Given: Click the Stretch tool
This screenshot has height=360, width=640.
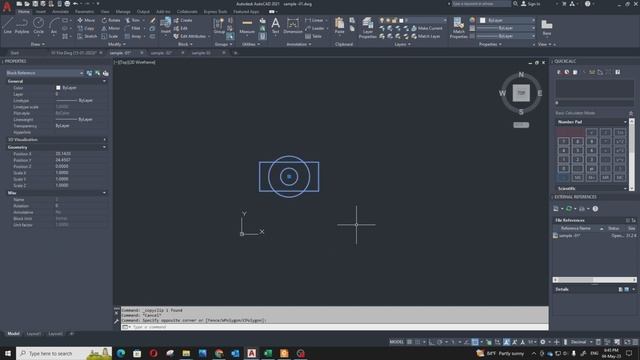Looking at the screenshot, I should 87,36.
